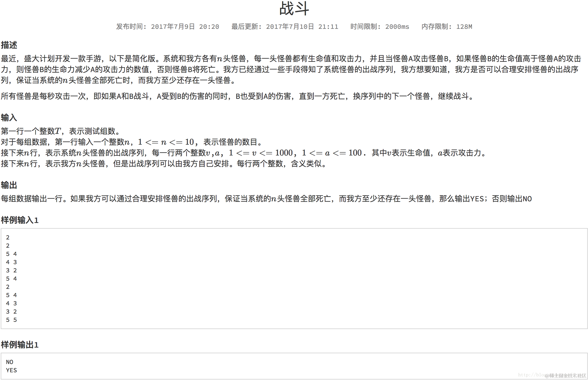Click the 样例输出1 heading
The image size is (588, 380).
pos(20,345)
